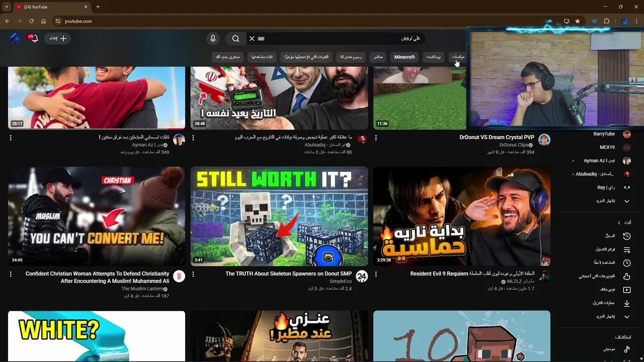Open the Create (إنشاء) button

pyautogui.click(x=58, y=38)
